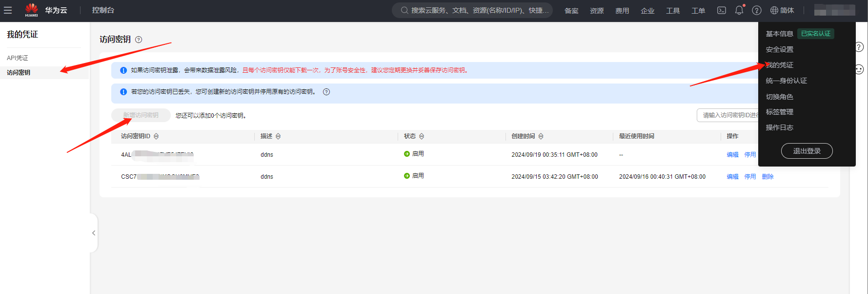The image size is (868, 294).
Task: Click the 已实名认证 badge
Action: click(x=816, y=34)
